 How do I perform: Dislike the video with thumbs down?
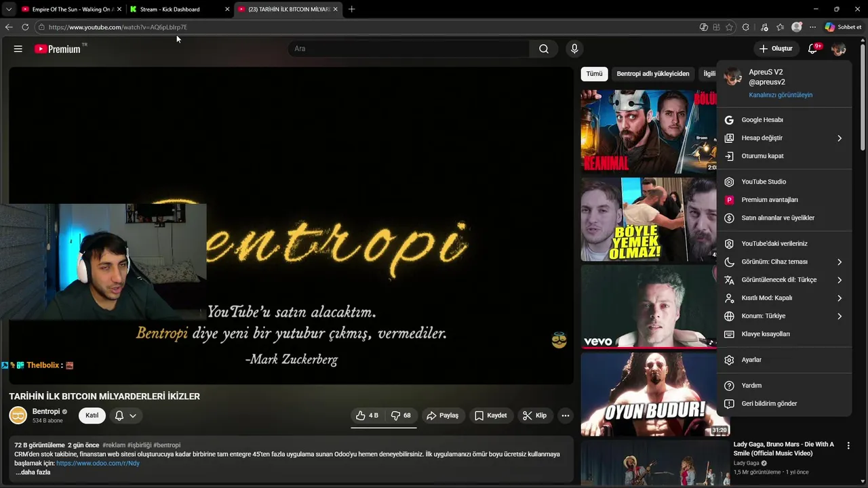point(401,415)
